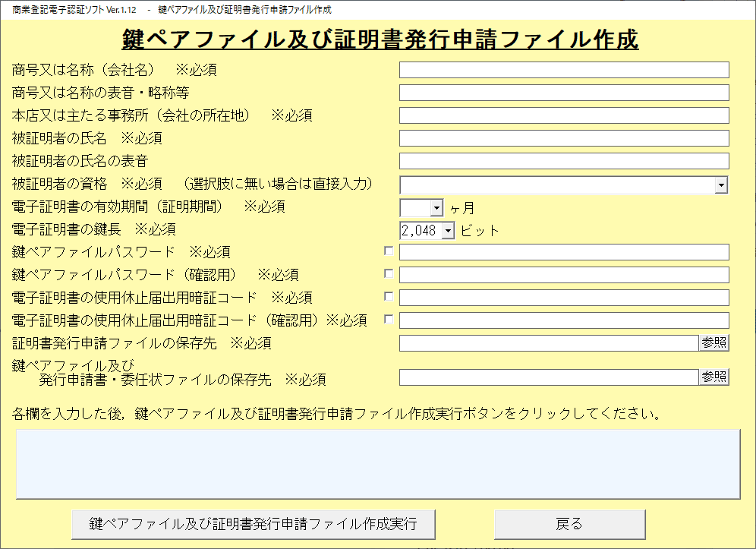This screenshot has height=549, width=756.
Task: Click the 使用休止届出用暗証コード input field
Action: pos(563,298)
